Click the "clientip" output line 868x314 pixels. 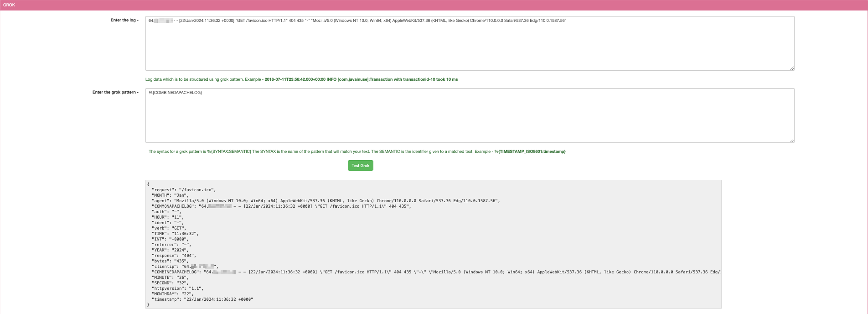(x=185, y=267)
